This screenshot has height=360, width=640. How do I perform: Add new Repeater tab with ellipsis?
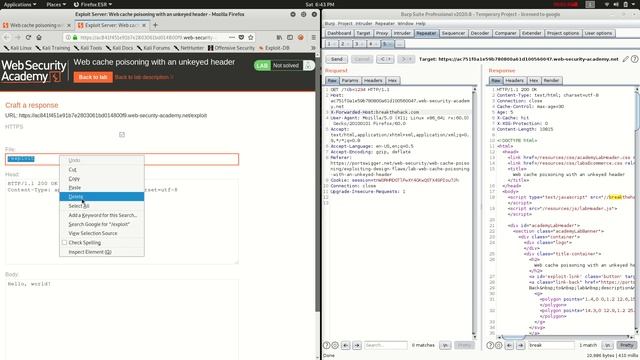click(400, 44)
